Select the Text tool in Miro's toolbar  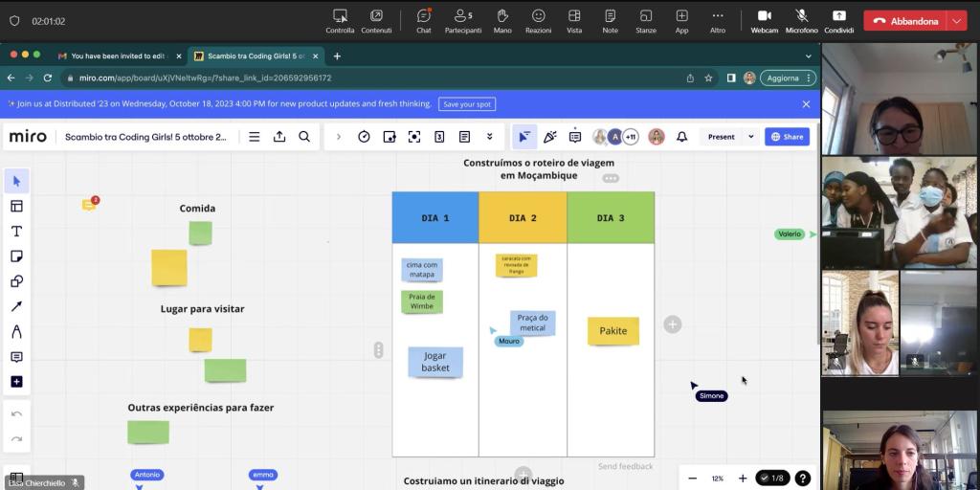click(x=17, y=232)
